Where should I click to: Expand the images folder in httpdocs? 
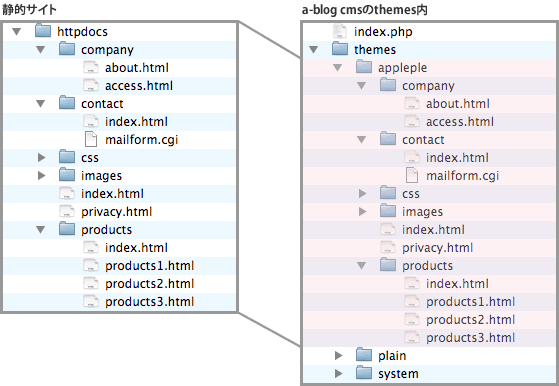41,175
